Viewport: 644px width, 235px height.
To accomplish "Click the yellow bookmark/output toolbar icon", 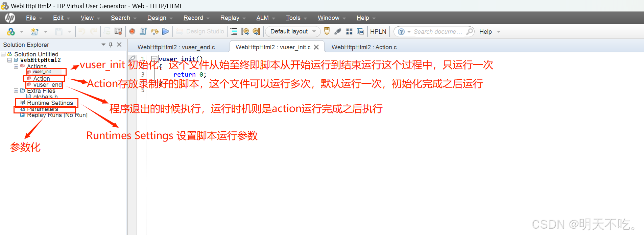I will pos(327,31).
